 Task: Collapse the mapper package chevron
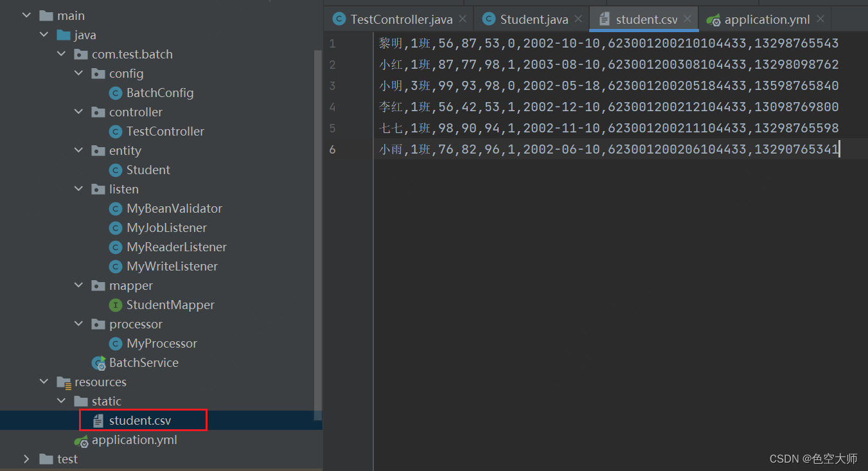tap(78, 285)
